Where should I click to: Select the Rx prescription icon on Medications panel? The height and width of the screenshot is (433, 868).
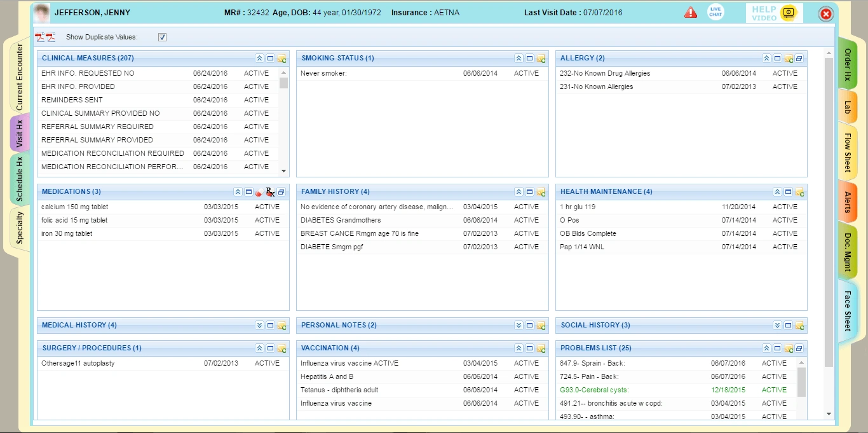click(271, 191)
